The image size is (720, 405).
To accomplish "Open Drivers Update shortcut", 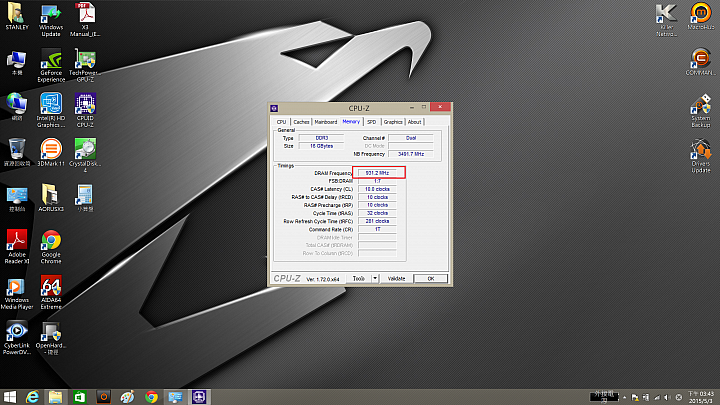I will [x=701, y=156].
